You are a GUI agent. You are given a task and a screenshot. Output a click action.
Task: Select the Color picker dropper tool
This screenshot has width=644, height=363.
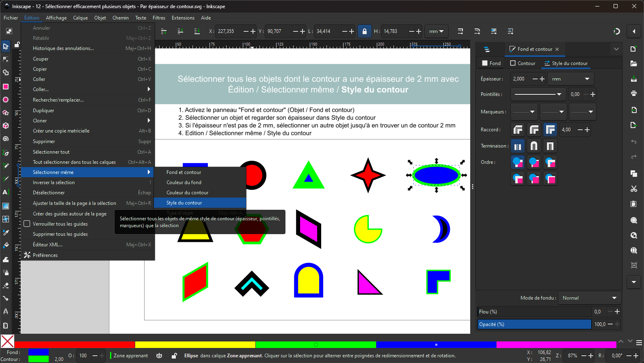(6, 233)
